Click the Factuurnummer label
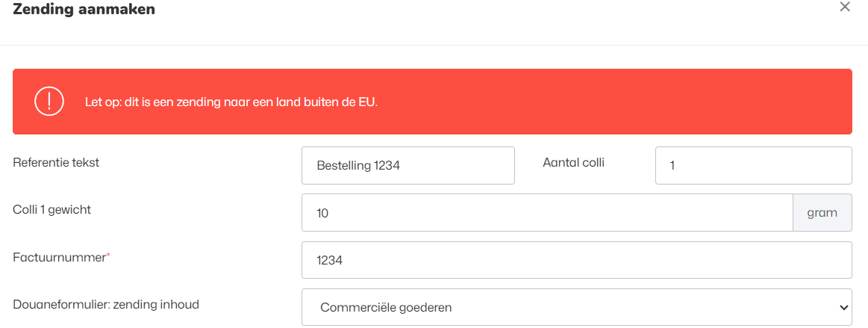 tap(59, 257)
